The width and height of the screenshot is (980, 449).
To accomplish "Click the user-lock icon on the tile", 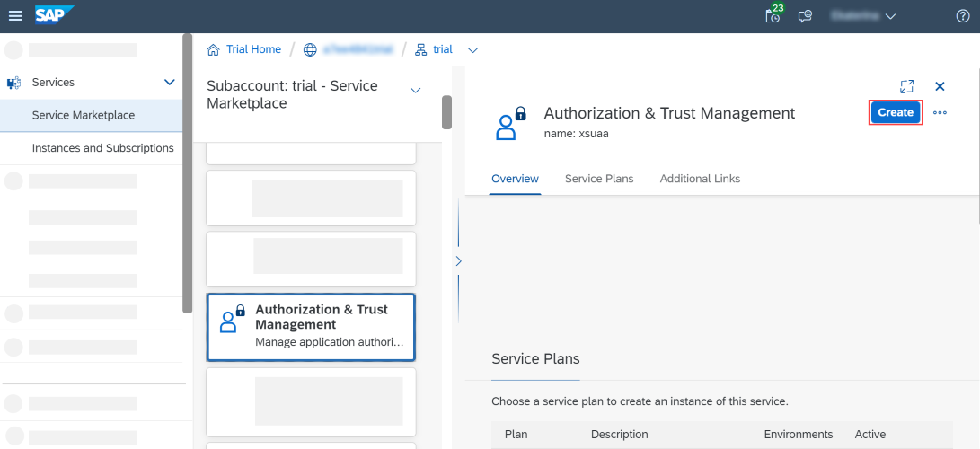I will pos(232,319).
